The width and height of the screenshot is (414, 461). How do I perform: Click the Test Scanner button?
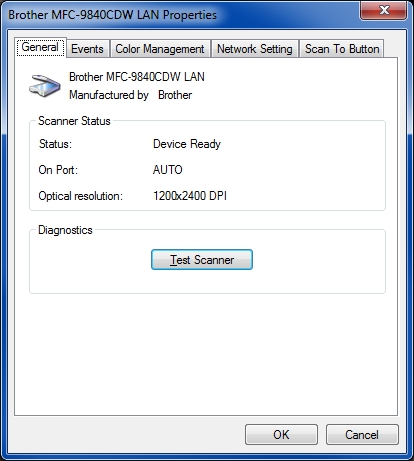(x=202, y=260)
